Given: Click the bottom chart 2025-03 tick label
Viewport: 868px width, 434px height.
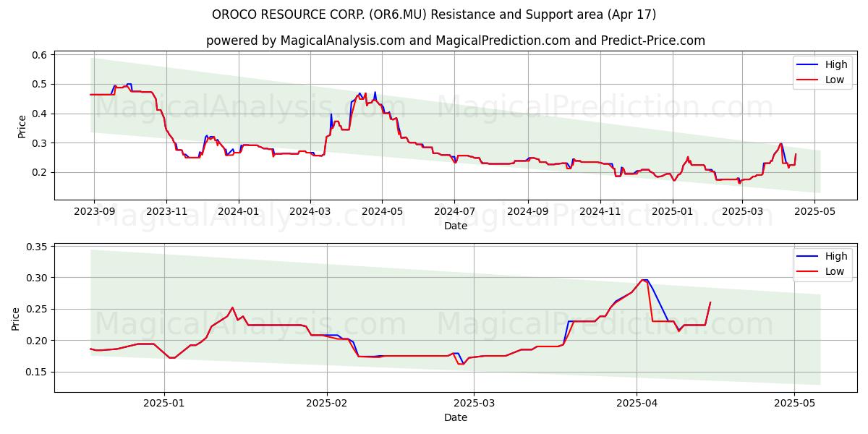Looking at the screenshot, I should 475,403.
